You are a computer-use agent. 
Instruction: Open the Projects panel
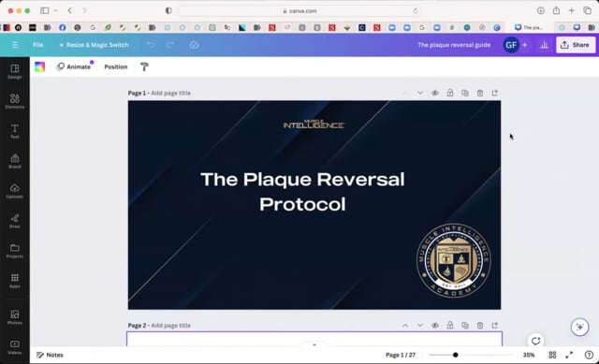pyautogui.click(x=15, y=251)
